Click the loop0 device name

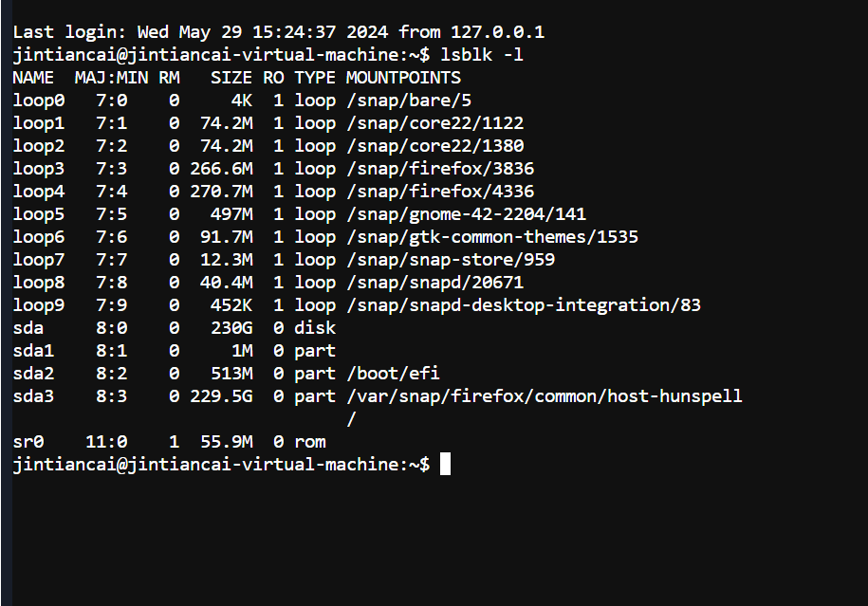[x=39, y=101]
